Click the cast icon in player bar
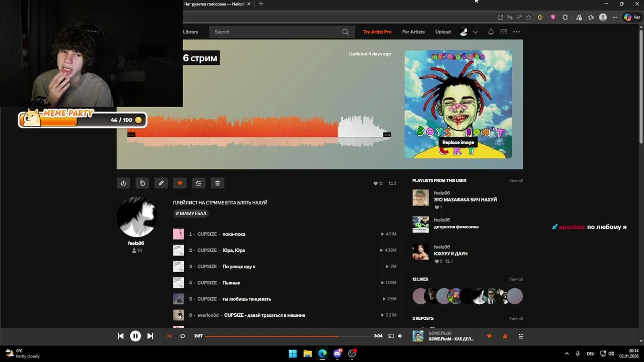 pyautogui.click(x=391, y=336)
